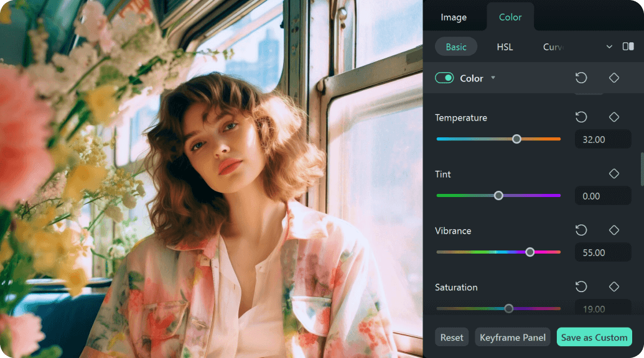Reset the Vibrance value

(x=581, y=231)
